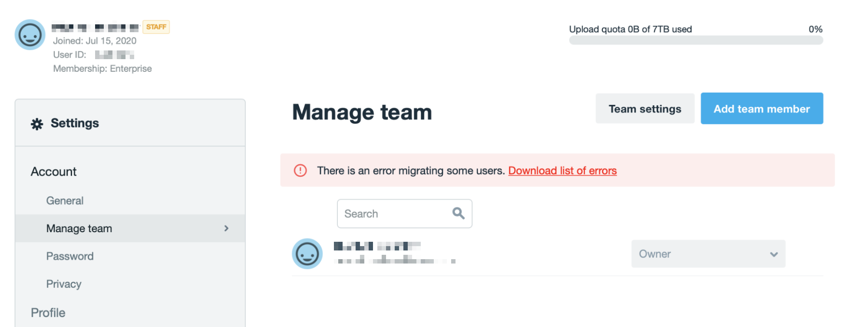
Task: Click the red error alert icon
Action: [300, 170]
